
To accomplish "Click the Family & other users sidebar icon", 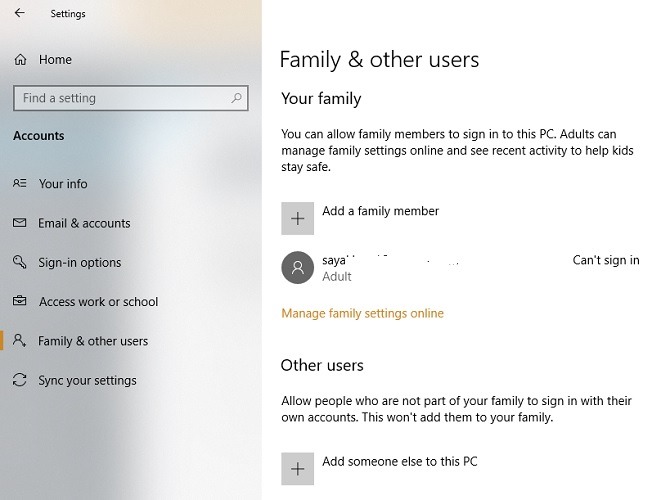I will coord(20,341).
